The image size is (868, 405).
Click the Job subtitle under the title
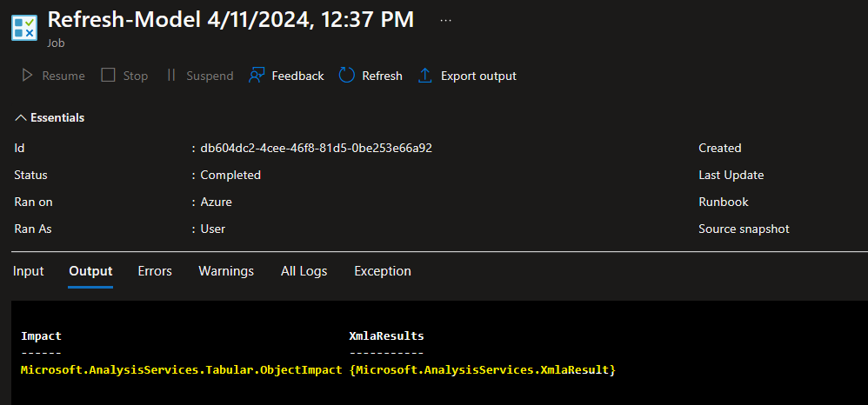tap(56, 43)
